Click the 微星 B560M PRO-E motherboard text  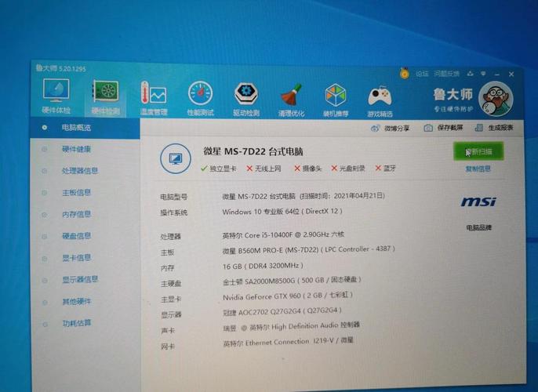click(308, 249)
